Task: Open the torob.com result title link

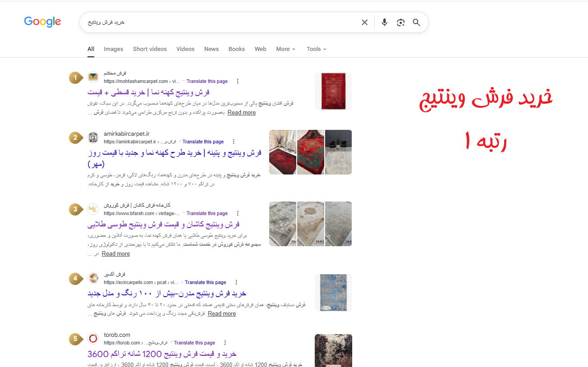Action: (162, 353)
